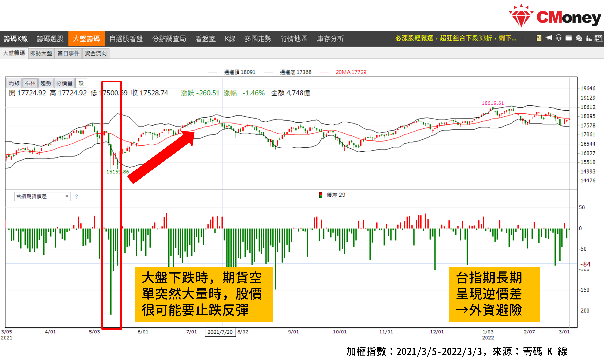604x364 pixels.
Task: Open the 即時大盤 sub-tab
Action: pyautogui.click(x=41, y=53)
